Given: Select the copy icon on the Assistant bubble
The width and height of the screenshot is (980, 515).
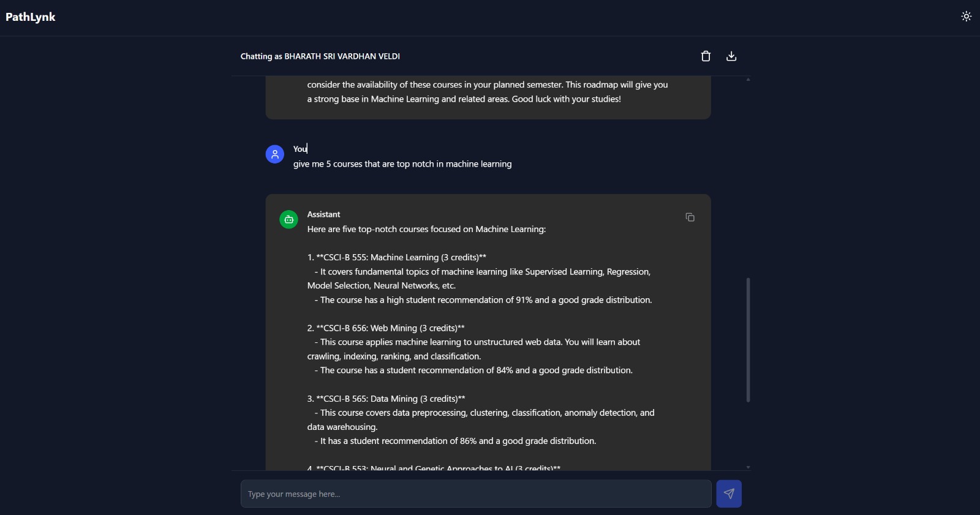Looking at the screenshot, I should point(690,217).
